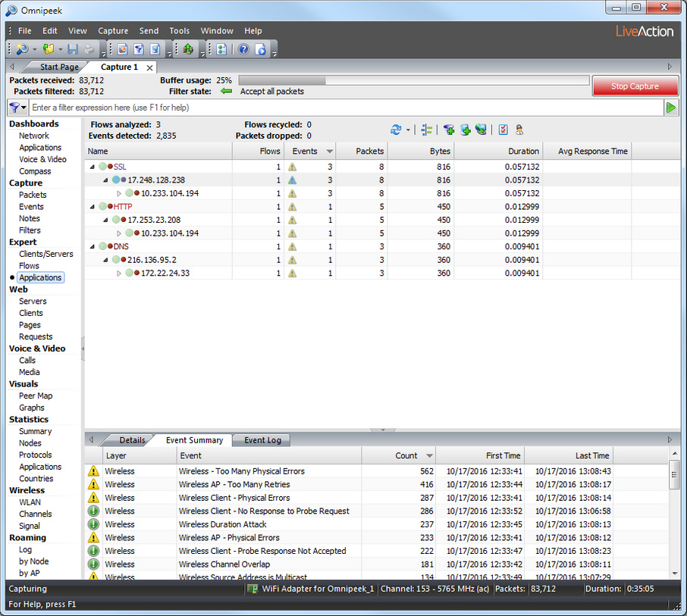Open Channels under Wireless

36,514
